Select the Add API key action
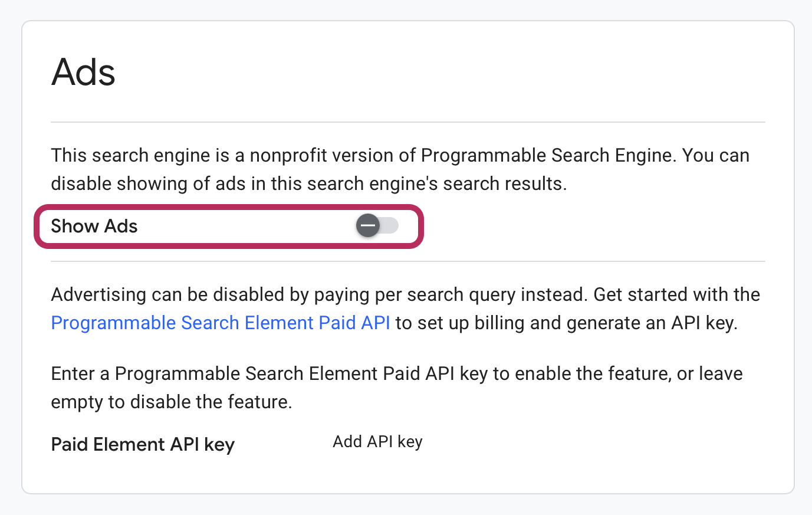The height and width of the screenshot is (515, 812). click(377, 441)
